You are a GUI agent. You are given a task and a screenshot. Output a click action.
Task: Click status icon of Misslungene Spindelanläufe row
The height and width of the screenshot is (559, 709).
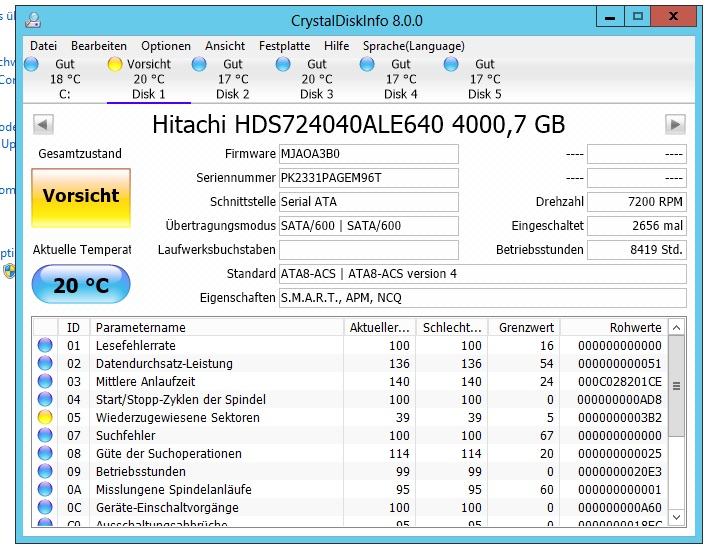pyautogui.click(x=45, y=489)
